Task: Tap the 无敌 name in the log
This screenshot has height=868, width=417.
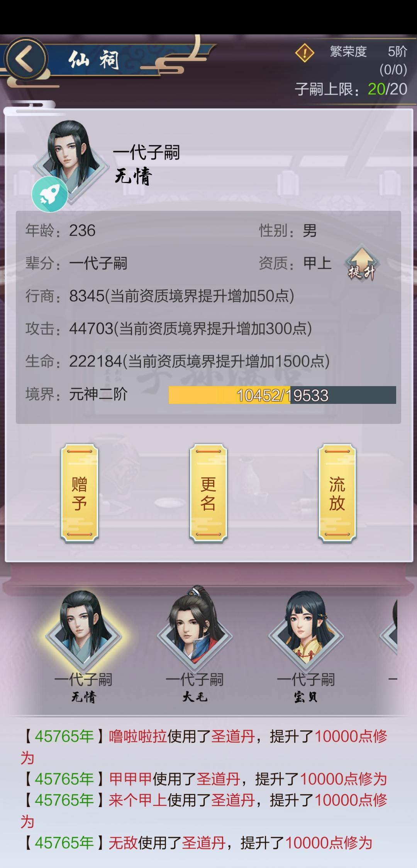Action: (123, 843)
